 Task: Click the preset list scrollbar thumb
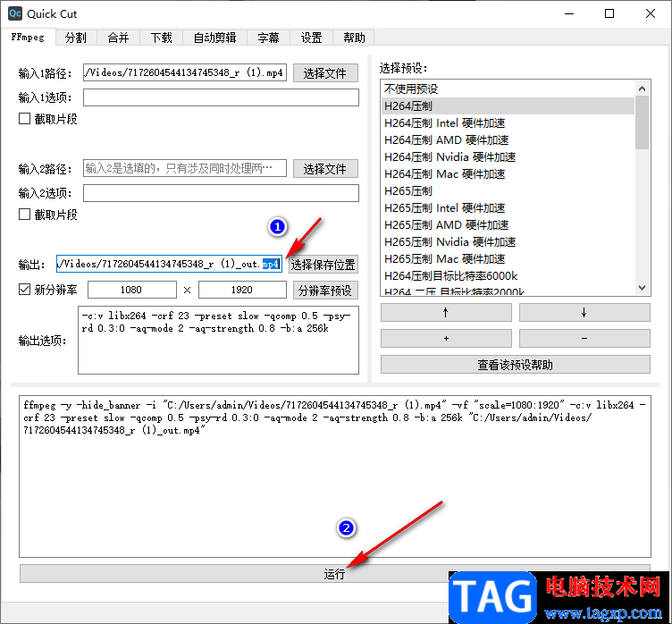click(x=642, y=122)
